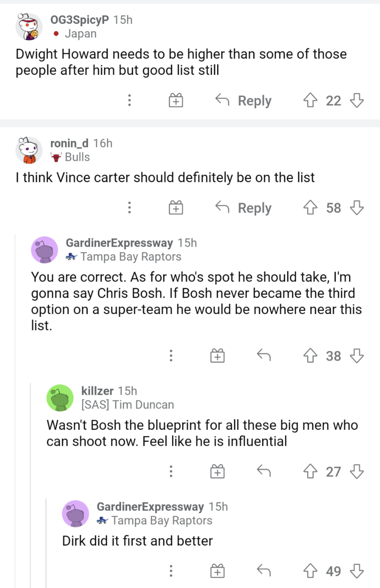Click reply arrow on Dirk comment
This screenshot has height=588, width=380.
(264, 571)
